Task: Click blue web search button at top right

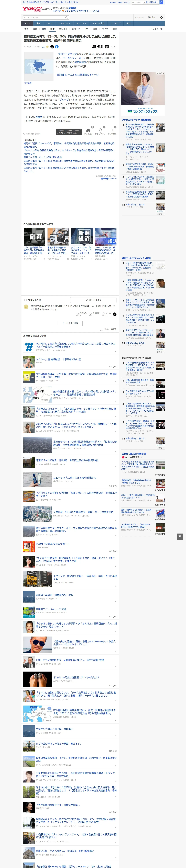Action: pos(161,2)
